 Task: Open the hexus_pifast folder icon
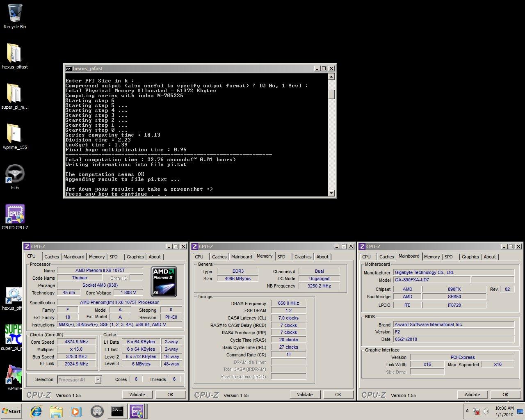click(x=15, y=56)
